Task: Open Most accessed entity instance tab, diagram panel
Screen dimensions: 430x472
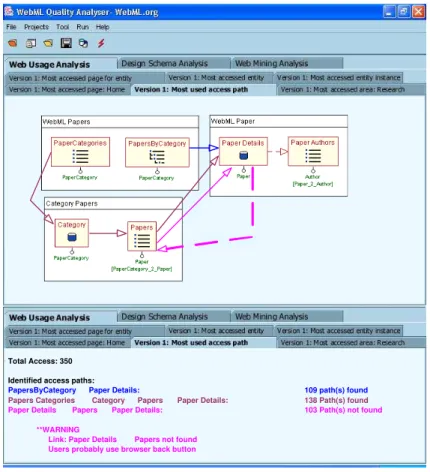Action: click(338, 78)
